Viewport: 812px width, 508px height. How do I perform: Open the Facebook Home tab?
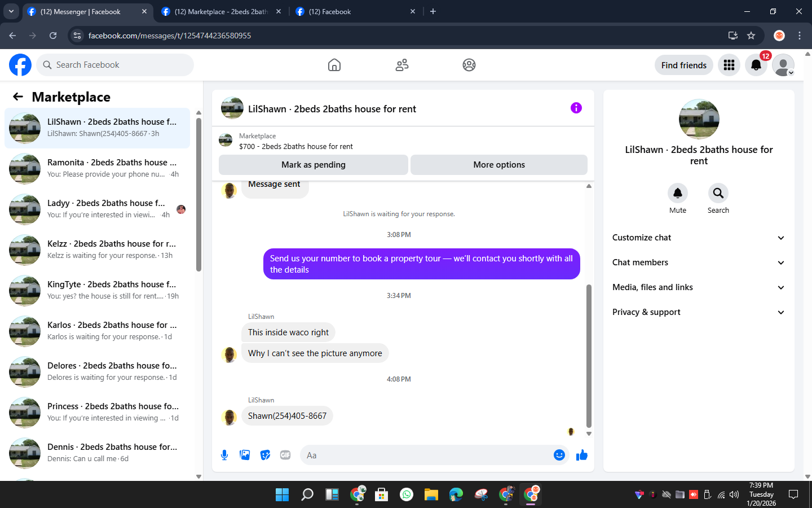pos(334,65)
